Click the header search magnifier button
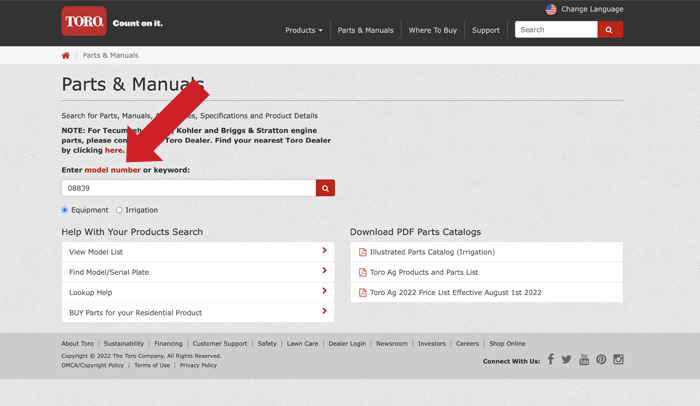Viewport: 700px width, 406px height. click(610, 29)
